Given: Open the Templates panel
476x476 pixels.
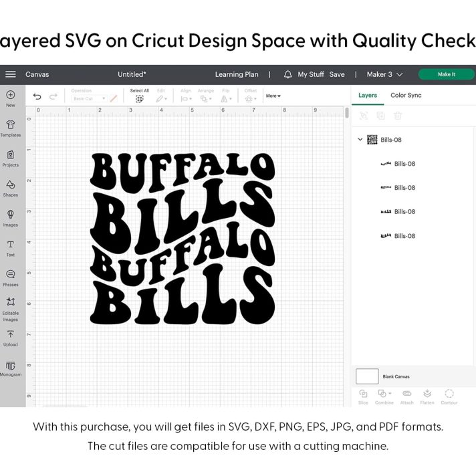Looking at the screenshot, I should (x=10, y=128).
